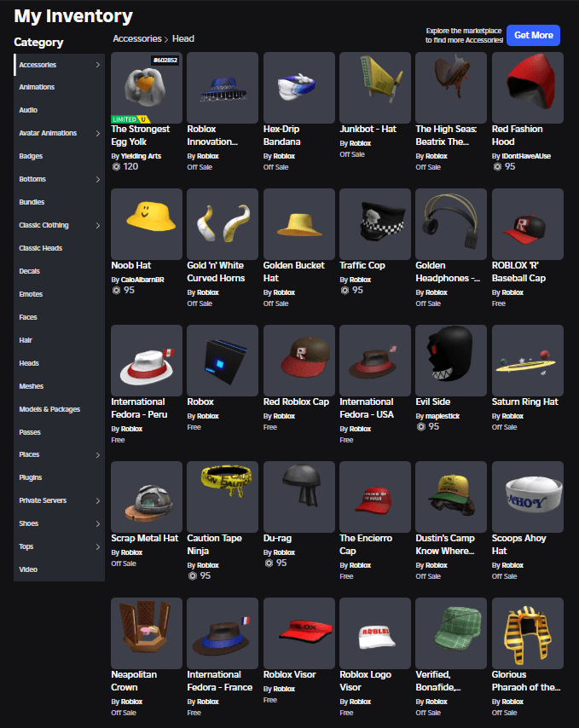Open the Saturn Ring Hat thumbnail
The image size is (579, 728).
tap(528, 361)
